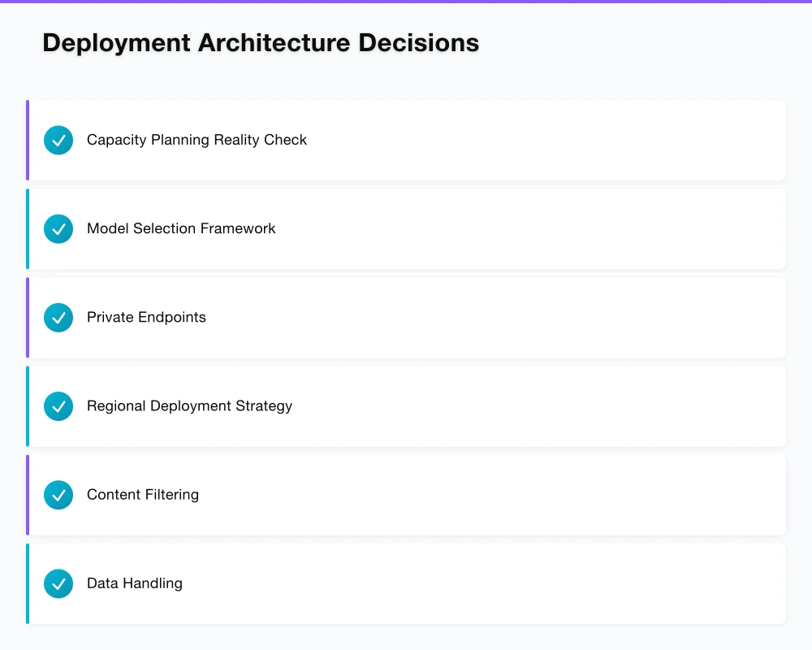Screen dimensions: 812x650
Task: Collapse the Data Handling section
Action: coord(406,583)
